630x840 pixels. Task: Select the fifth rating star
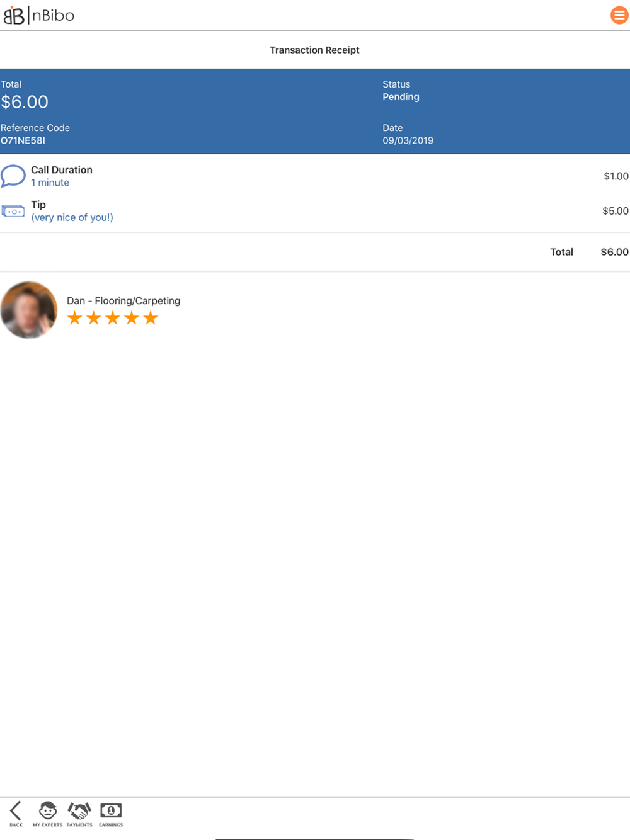point(151,318)
